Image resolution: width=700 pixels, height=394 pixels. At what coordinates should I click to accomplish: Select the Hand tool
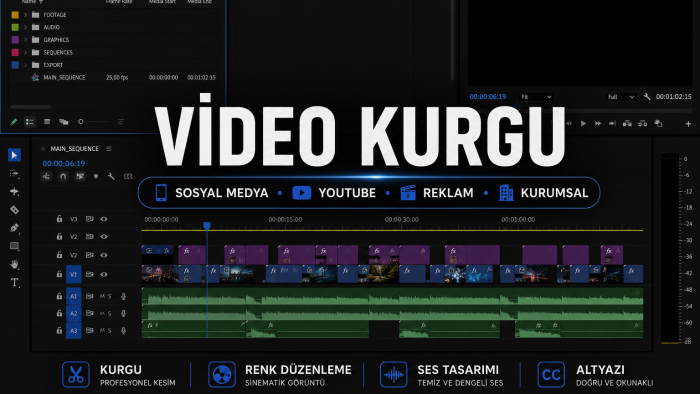coord(14,264)
